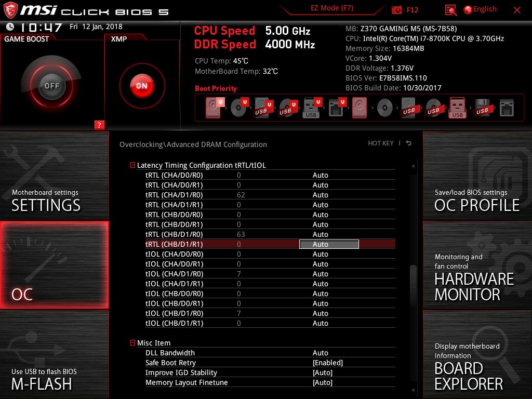Viewport: 532px width, 399px height.
Task: Click Auto value for tRTL (CHB/D1/R0)
Action: click(320, 234)
